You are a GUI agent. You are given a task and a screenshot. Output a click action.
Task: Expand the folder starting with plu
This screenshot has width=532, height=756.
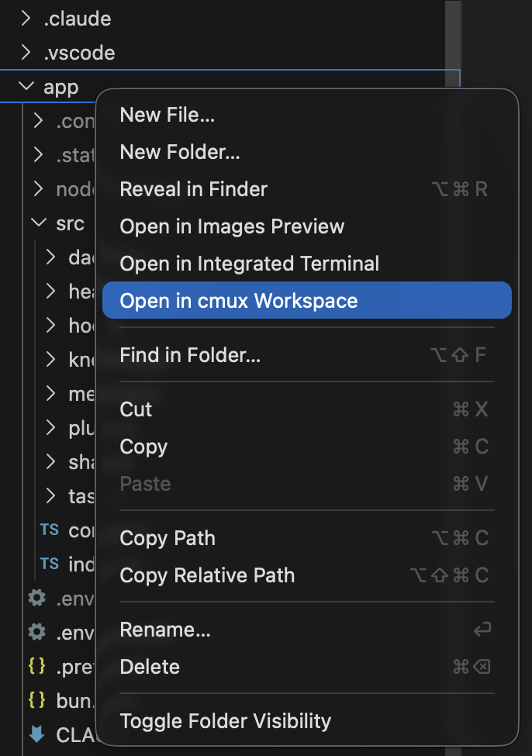coord(51,427)
